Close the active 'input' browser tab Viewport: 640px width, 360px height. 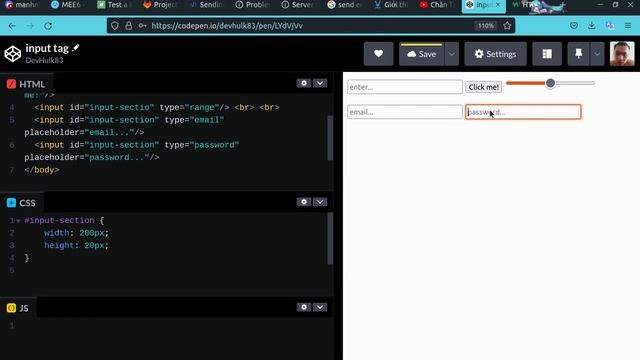point(498,5)
